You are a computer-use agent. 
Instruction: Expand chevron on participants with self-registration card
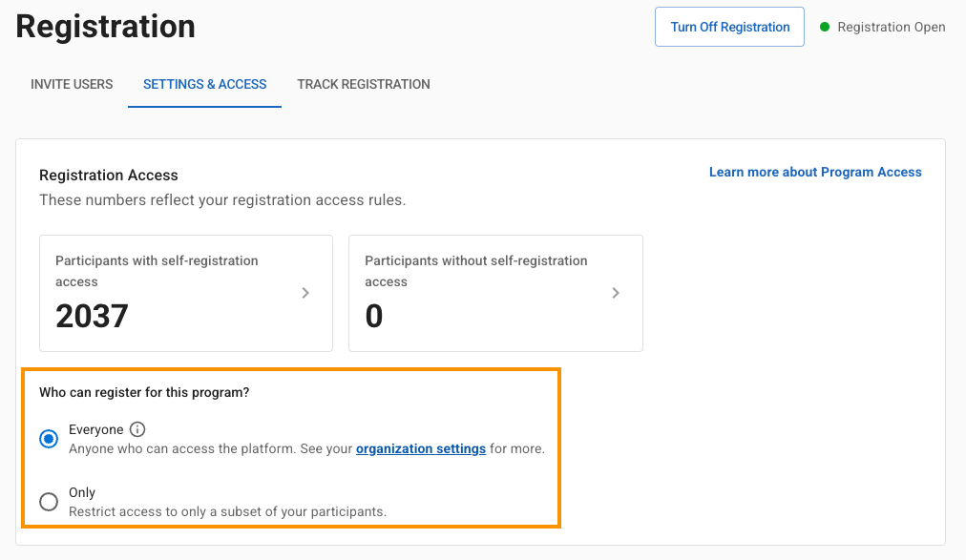coord(305,293)
